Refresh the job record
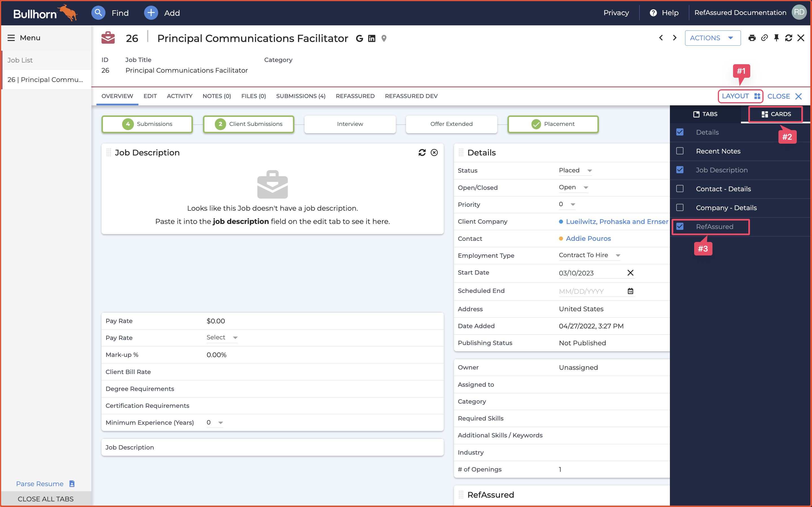Image resolution: width=812 pixels, height=507 pixels. 789,38
